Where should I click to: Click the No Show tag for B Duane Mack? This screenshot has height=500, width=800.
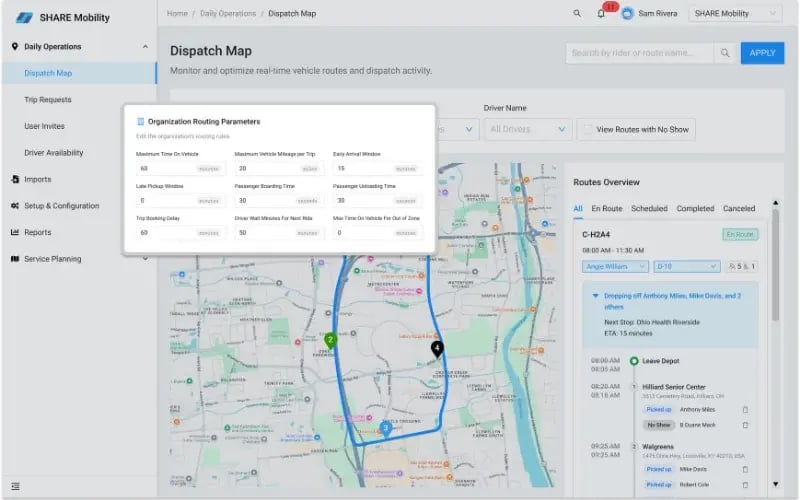[659, 425]
